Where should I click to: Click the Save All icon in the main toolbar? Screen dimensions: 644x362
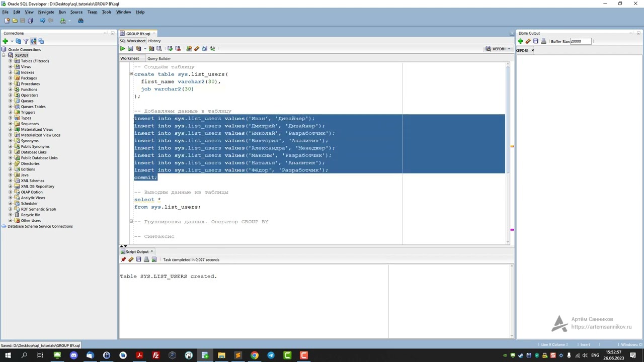pos(30,21)
